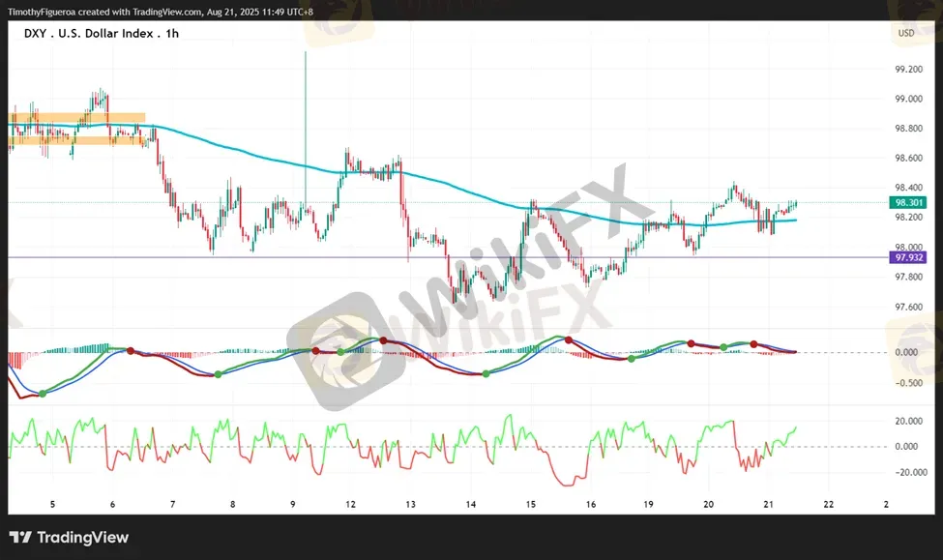The height and width of the screenshot is (560, 943).
Task: Click the 99.200 price axis label
Action: click(x=907, y=70)
